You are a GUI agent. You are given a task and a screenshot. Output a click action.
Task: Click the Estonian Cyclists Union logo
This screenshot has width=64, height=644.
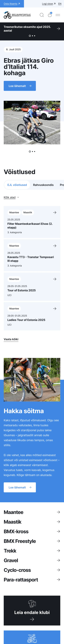coord(17,15)
